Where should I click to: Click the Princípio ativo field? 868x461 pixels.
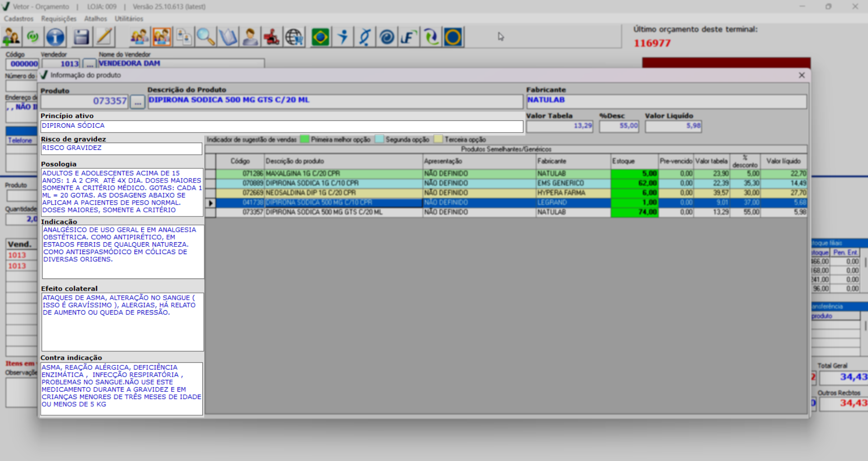[282, 126]
